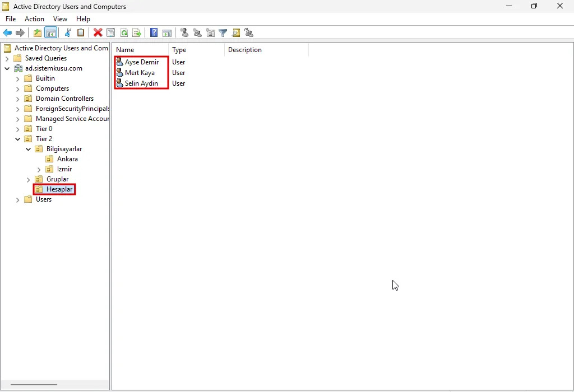
Task: Sort list by the Description column
Action: tap(266, 50)
